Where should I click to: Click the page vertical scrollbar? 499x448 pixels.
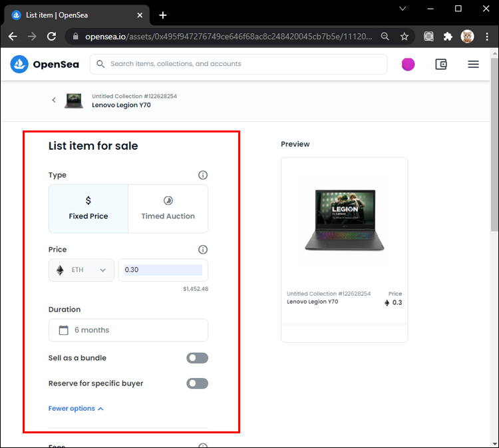[494, 145]
